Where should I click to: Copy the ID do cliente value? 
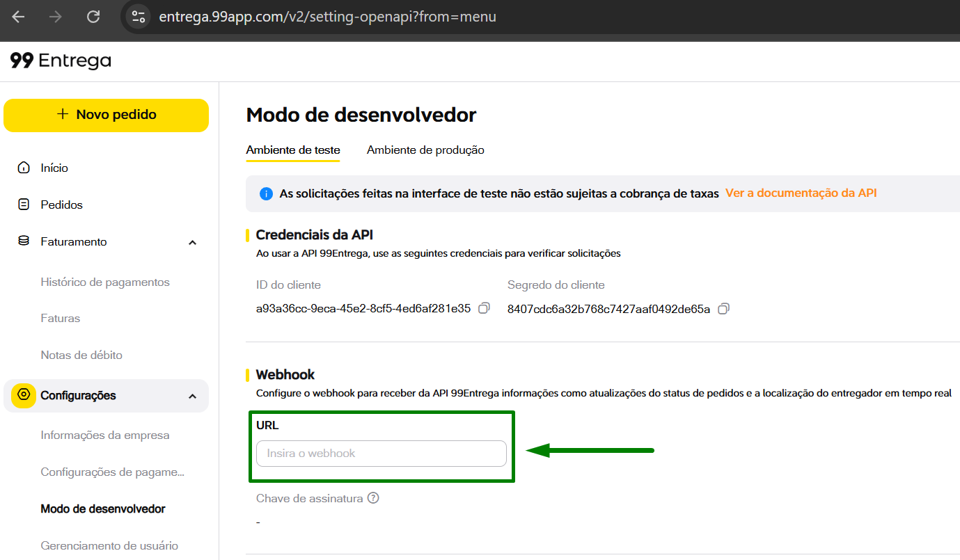485,307
